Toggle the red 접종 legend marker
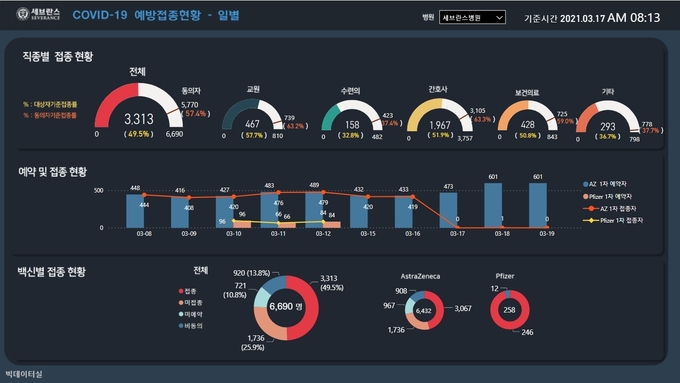Viewport: 680px width, 383px height. click(x=181, y=291)
